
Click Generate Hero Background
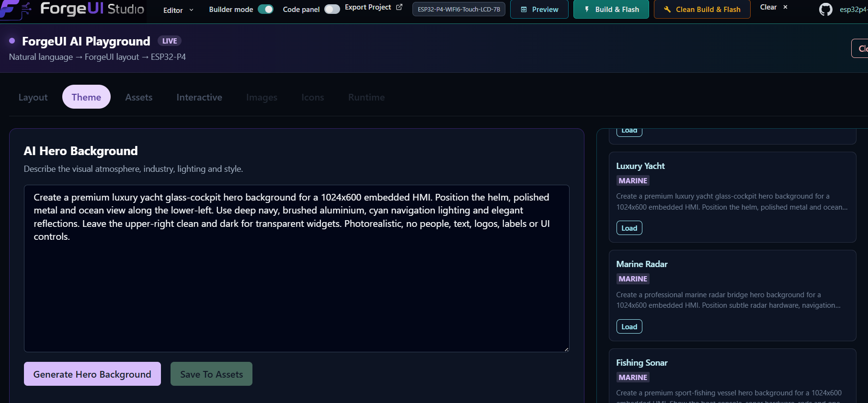pyautogui.click(x=92, y=374)
